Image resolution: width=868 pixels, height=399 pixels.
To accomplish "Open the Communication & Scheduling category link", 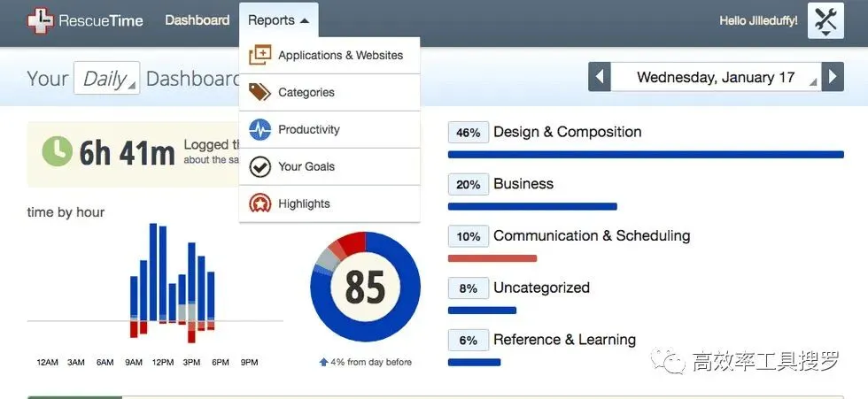I will (592, 236).
